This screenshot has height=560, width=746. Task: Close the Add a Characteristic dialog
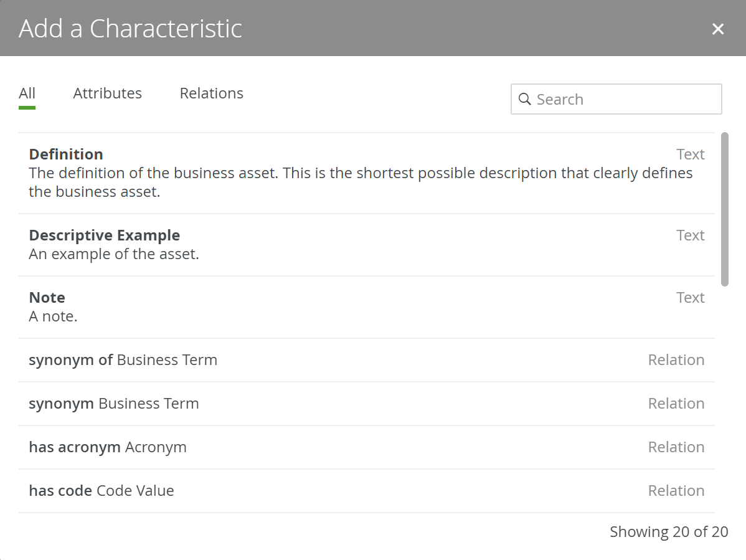(718, 29)
